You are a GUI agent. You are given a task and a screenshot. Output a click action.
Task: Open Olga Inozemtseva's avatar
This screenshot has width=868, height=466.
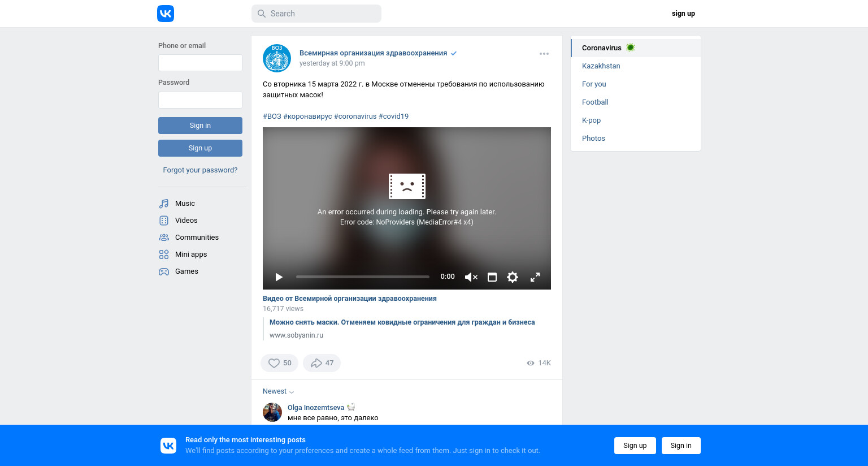pyautogui.click(x=272, y=412)
